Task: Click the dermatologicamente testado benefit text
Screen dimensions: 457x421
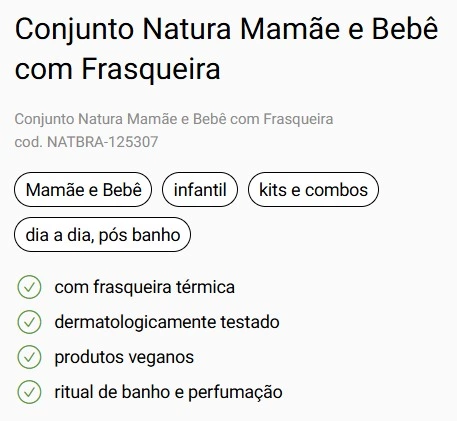Action: (x=167, y=322)
